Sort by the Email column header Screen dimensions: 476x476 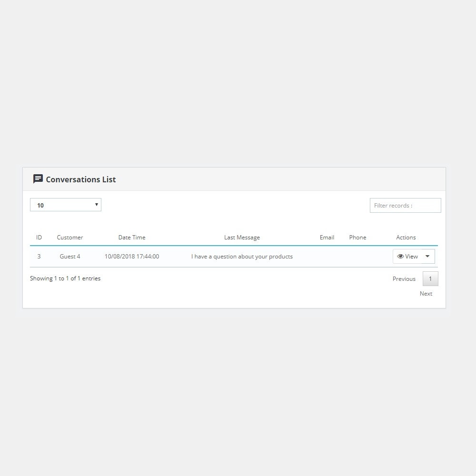click(327, 238)
